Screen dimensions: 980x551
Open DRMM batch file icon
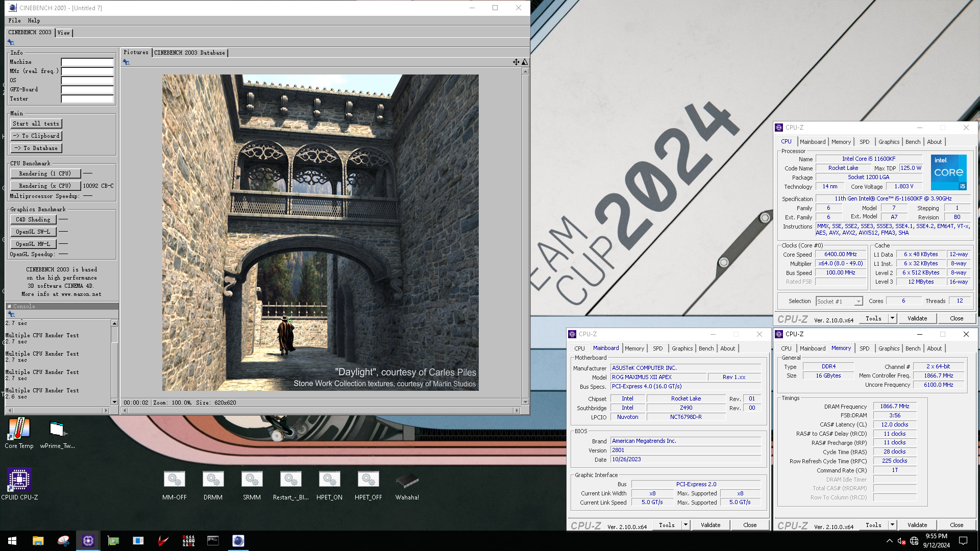pos(213,485)
